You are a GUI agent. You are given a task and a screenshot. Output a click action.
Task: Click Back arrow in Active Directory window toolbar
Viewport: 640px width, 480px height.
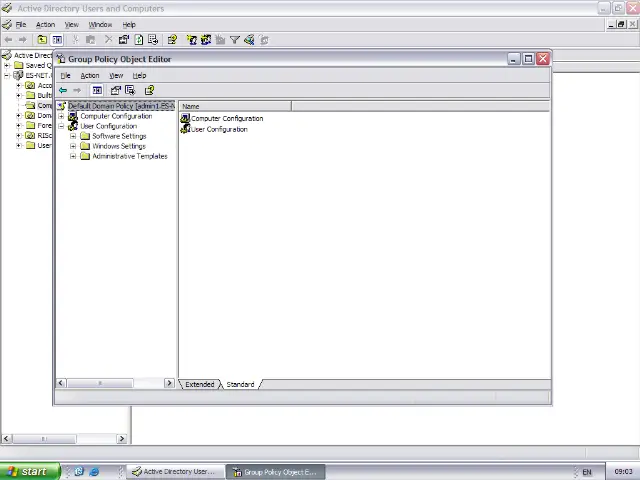pyautogui.click(x=8, y=40)
